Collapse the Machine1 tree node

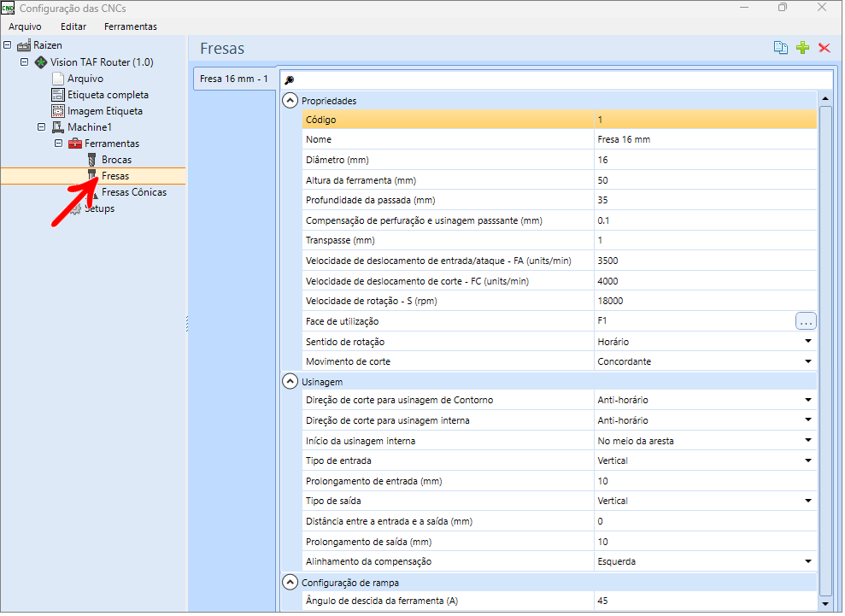click(42, 127)
